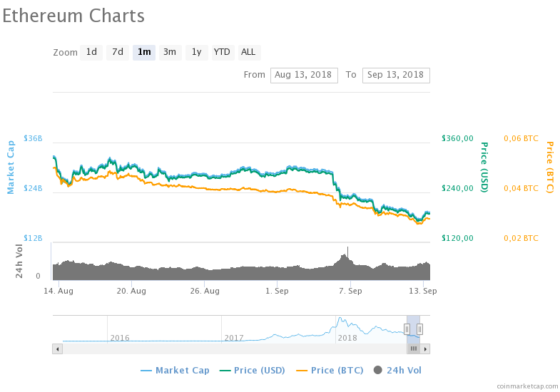
Task: Click the 13. Sep axis label
Action: point(423,291)
